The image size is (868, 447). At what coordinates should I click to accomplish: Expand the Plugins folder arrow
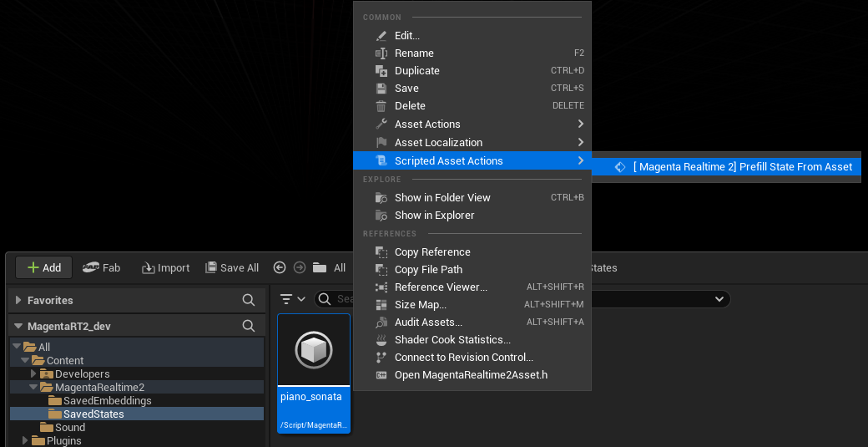click(25, 440)
